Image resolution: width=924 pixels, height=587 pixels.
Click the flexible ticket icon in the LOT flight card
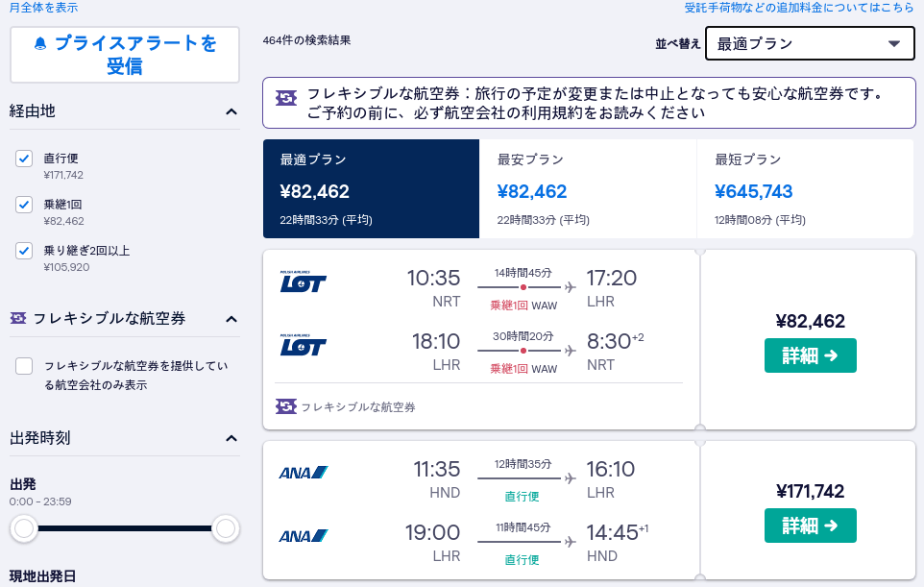click(286, 406)
